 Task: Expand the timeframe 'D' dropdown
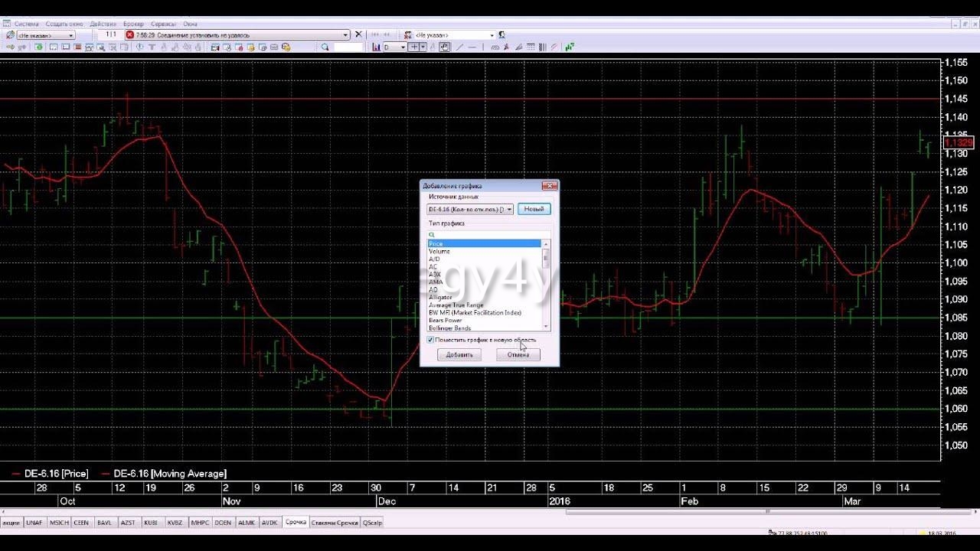tap(403, 47)
